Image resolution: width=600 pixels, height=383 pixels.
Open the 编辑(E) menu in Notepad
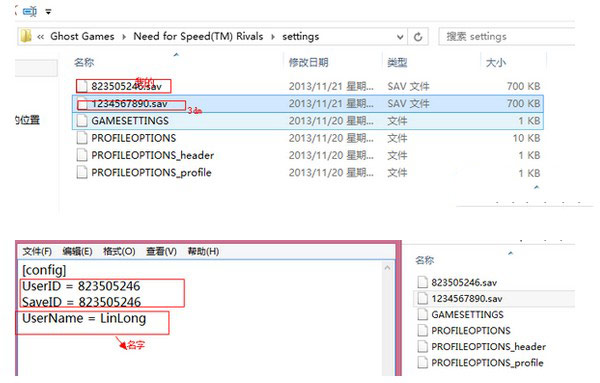77,251
